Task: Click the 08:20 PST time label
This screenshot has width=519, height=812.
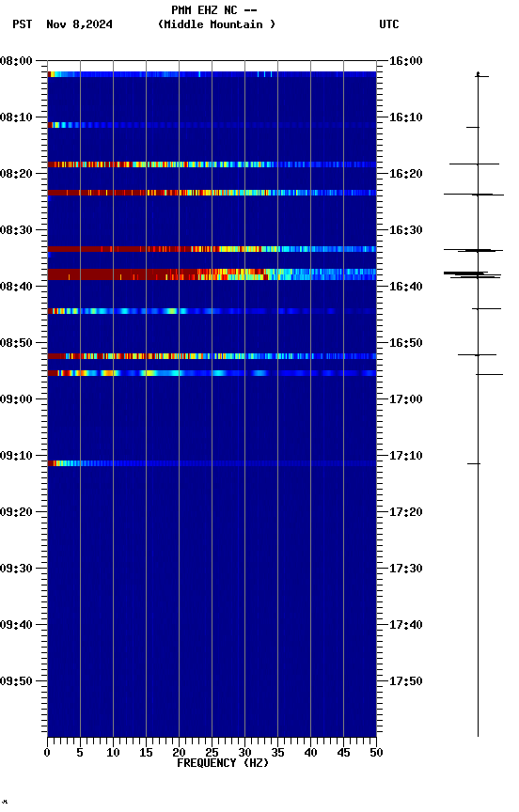Action: 16,174
